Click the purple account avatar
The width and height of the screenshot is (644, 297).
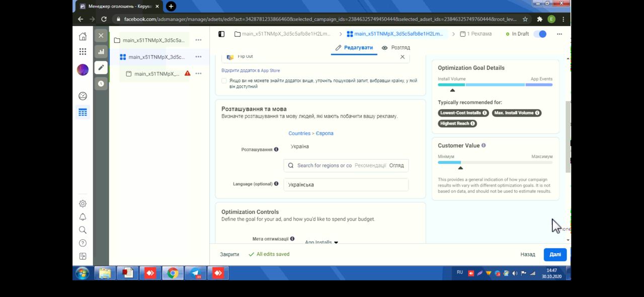pos(83,70)
